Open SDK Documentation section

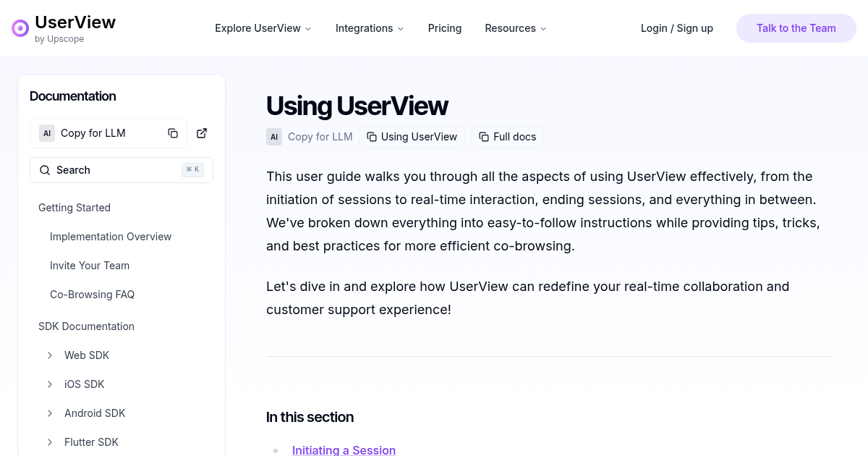tap(86, 326)
